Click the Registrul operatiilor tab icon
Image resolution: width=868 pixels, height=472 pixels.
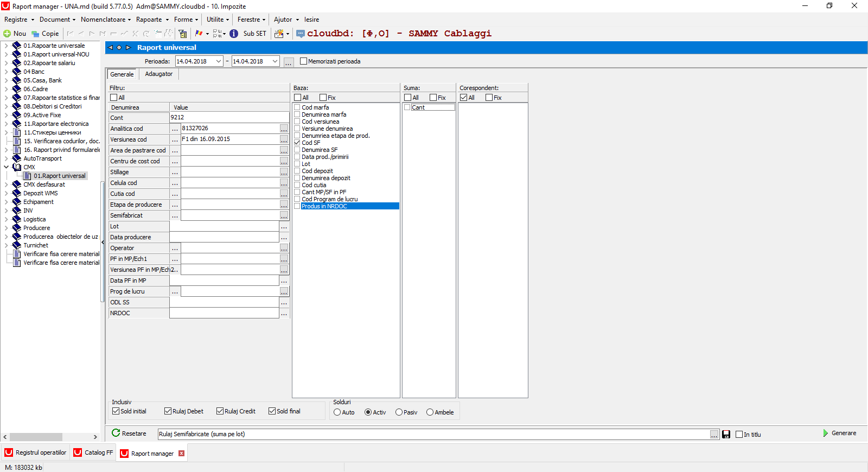(9, 452)
